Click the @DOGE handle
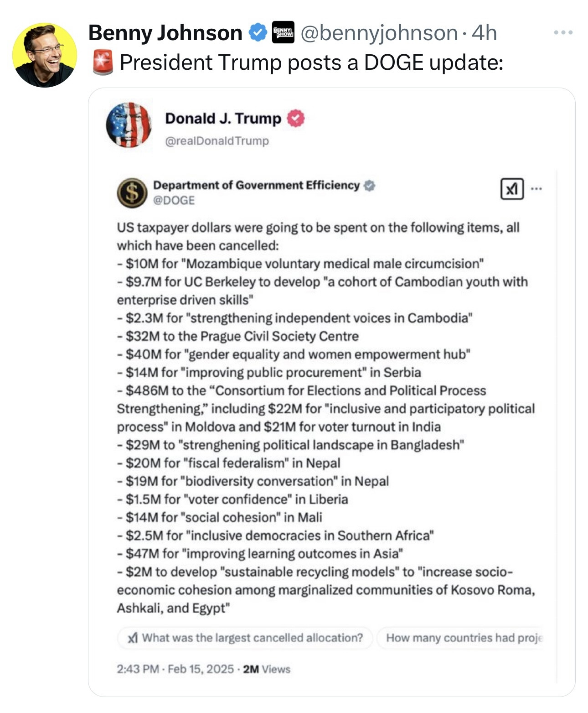Viewport: 588px width, 713px height. click(174, 200)
